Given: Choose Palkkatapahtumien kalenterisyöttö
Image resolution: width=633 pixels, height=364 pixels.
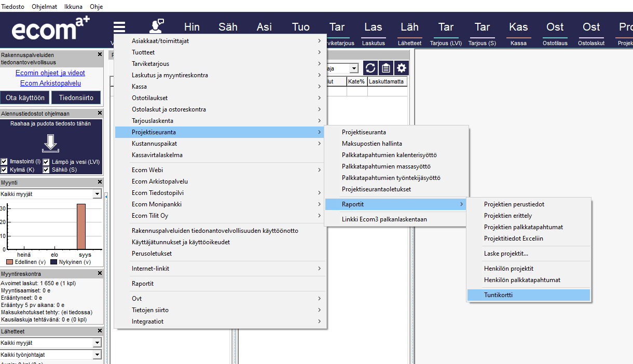Looking at the screenshot, I should (x=397, y=155).
